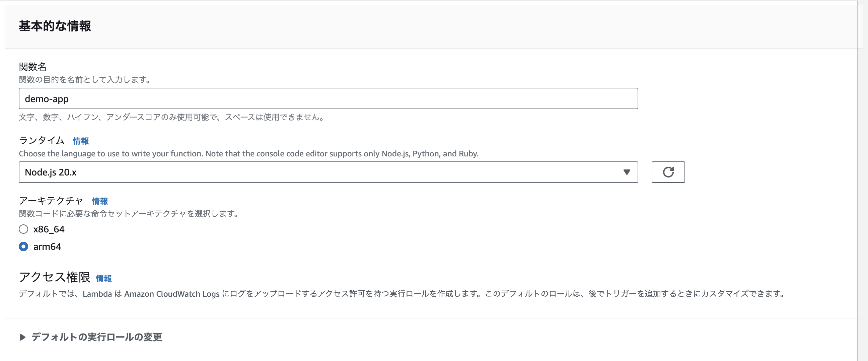The width and height of the screenshot is (868, 361).
Task: Click the runtime description starting 'Choose the language'
Action: [248, 154]
